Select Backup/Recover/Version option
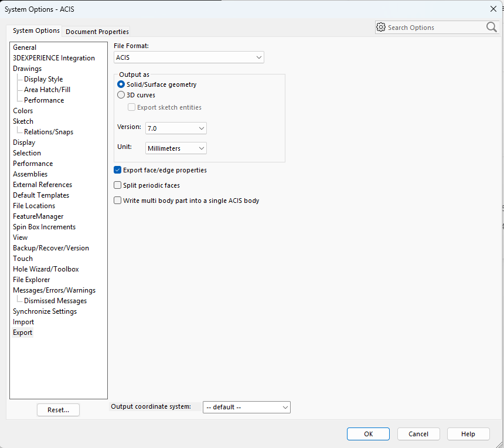The width and height of the screenshot is (504, 448). (x=51, y=248)
